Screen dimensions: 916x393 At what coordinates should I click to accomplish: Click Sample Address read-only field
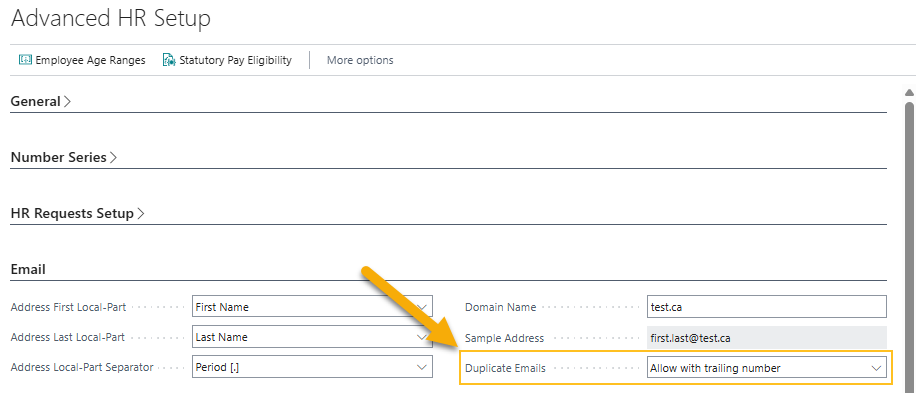(766, 338)
